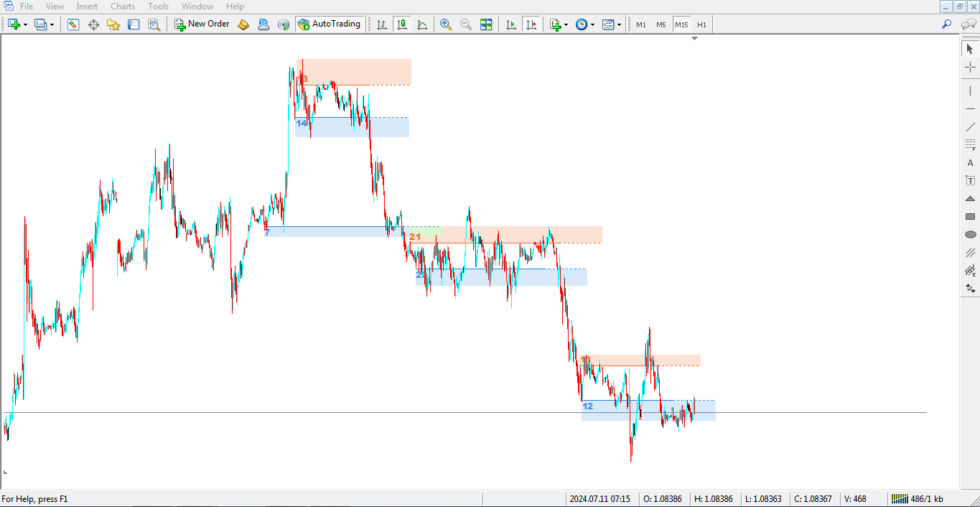Toggle the chart shift option
The width and height of the screenshot is (980, 507).
[x=531, y=24]
